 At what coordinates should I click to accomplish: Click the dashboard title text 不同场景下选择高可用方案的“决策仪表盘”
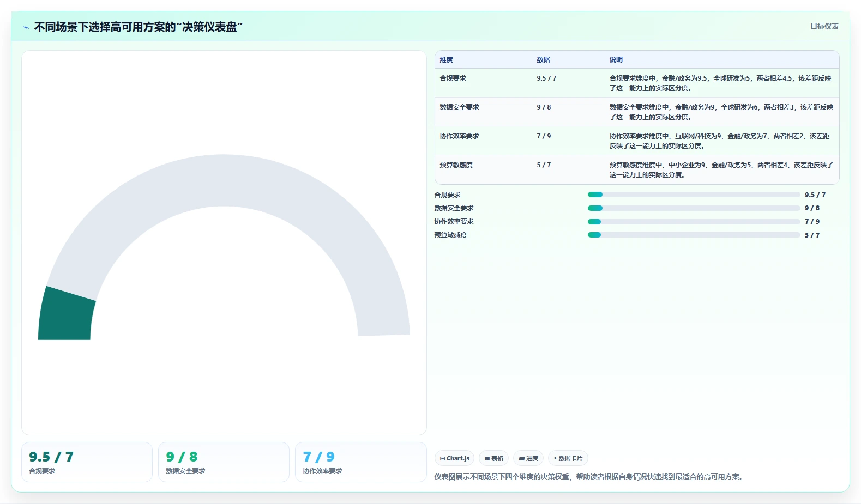139,27
